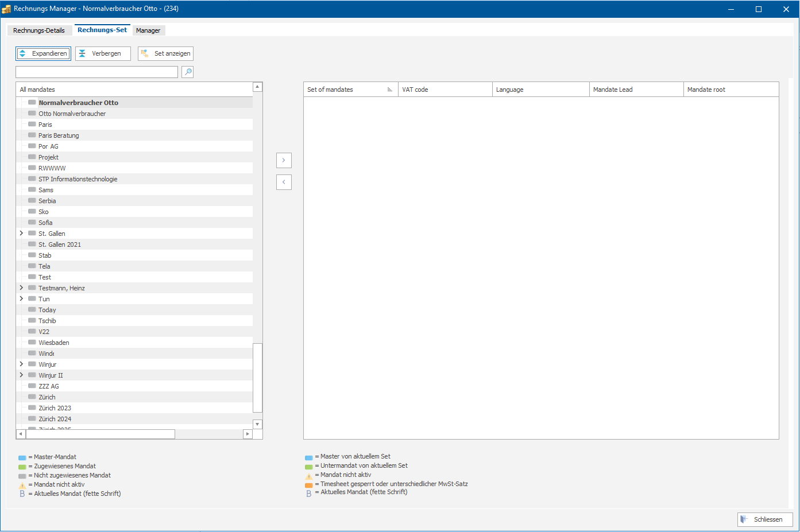Maximize the Rechnungs Manager window
This screenshot has height=532, width=800.
pos(759,9)
